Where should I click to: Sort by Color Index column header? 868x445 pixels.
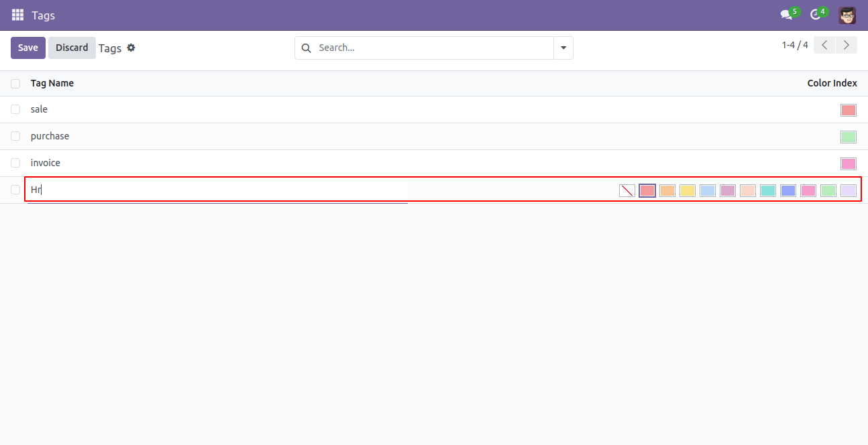pyautogui.click(x=832, y=83)
